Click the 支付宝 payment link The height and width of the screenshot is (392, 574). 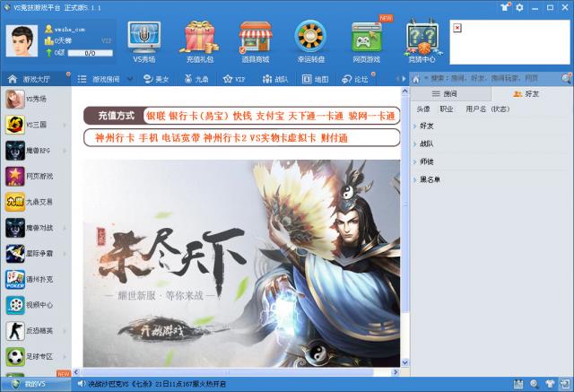coord(270,116)
